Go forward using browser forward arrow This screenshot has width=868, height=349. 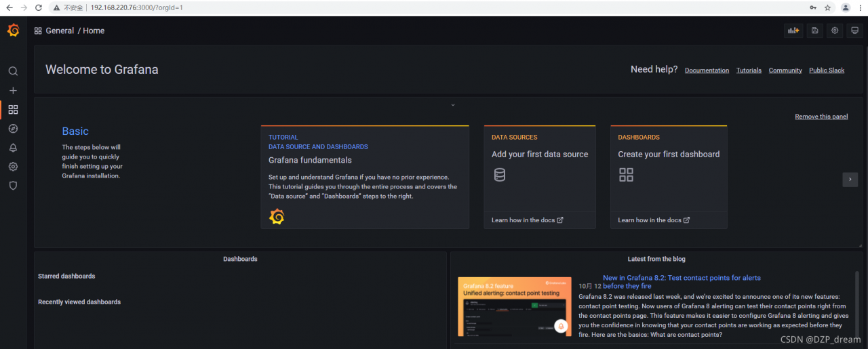[24, 7]
